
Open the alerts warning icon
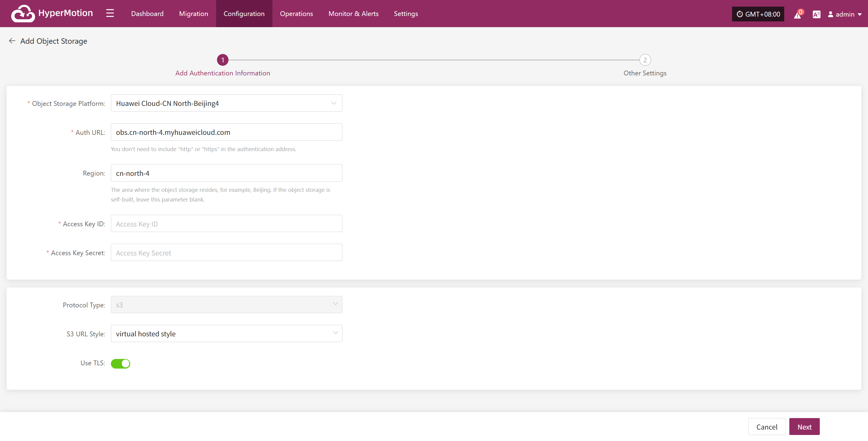798,14
